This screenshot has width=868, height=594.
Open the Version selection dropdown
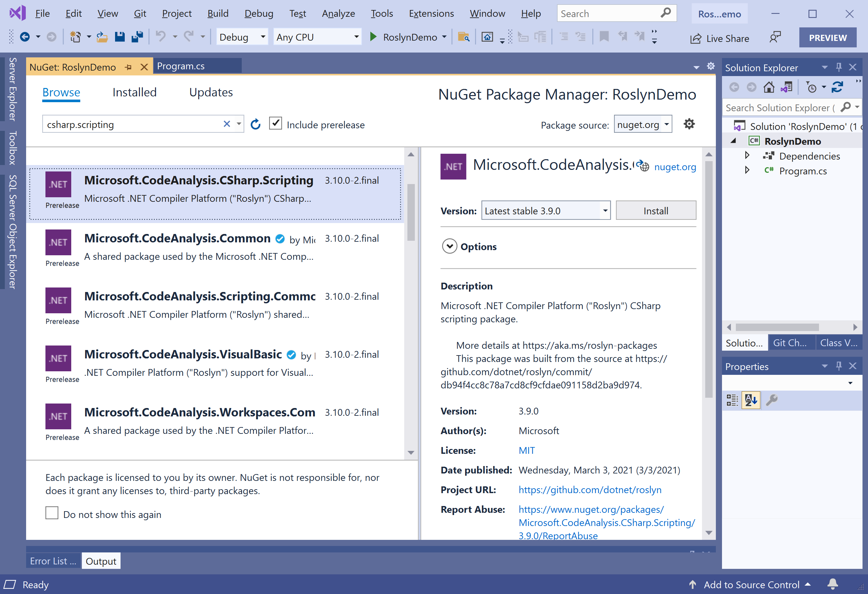pos(605,211)
